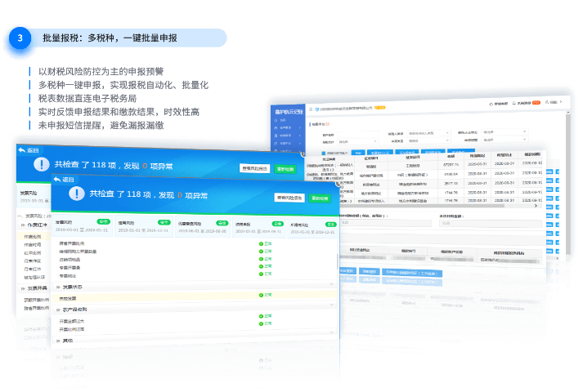The width and height of the screenshot is (583, 392).
Task: Select the risk card dated 2019-06-01 to 2019-06-30
Action: pyautogui.click(x=203, y=227)
